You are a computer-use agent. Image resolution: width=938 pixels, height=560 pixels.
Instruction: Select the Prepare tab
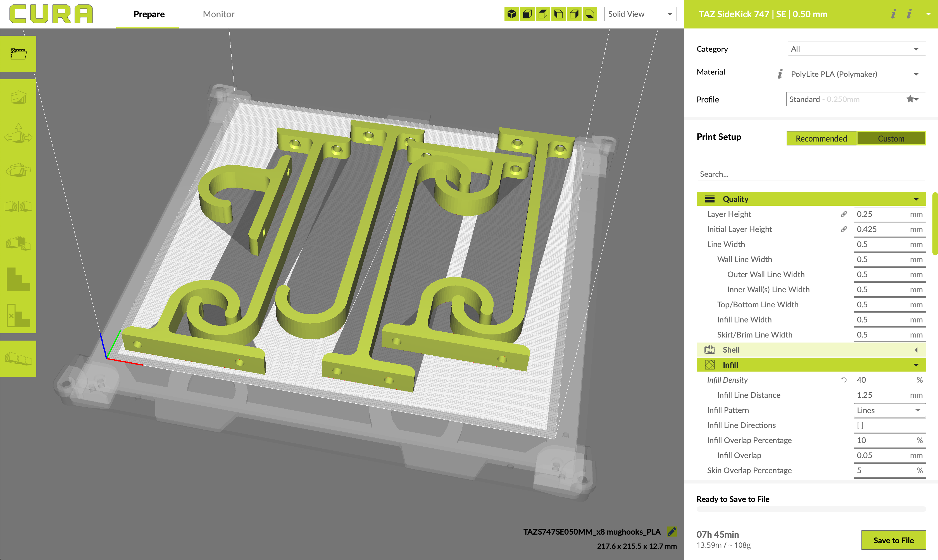click(x=149, y=14)
